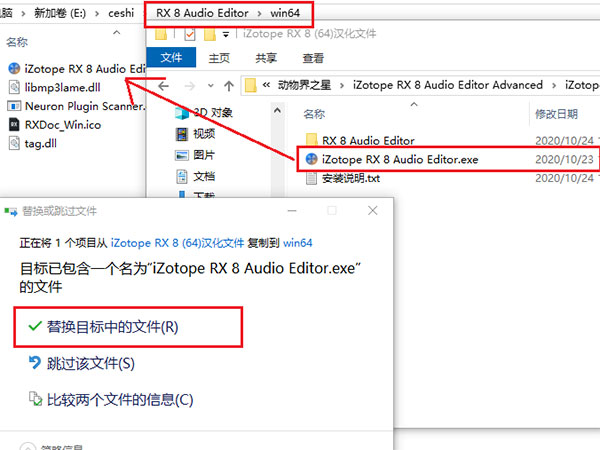Select 3D 对象 in navigation pane
This screenshot has width=600, height=450.
(x=204, y=112)
